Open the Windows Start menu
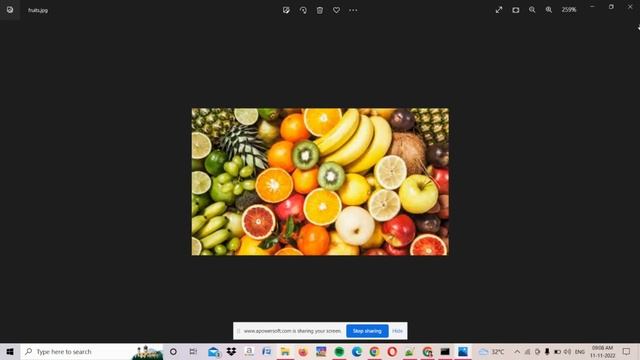This screenshot has width=640, height=360. tap(10, 351)
